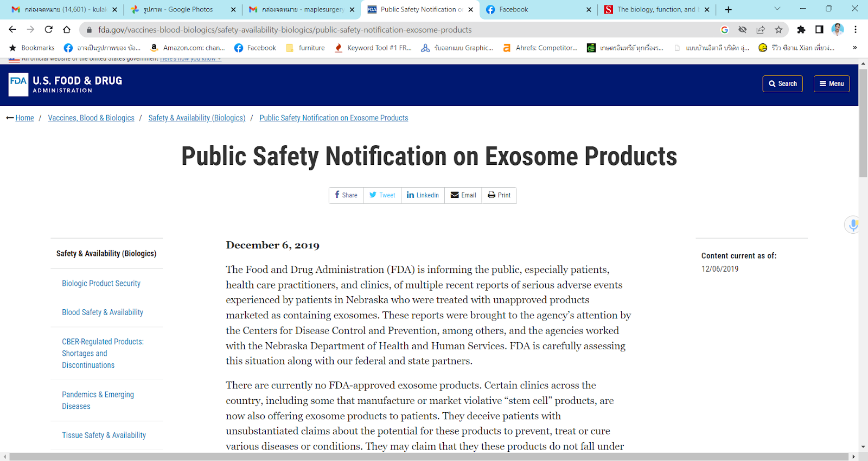Close the Facebook tab

pyautogui.click(x=589, y=9)
